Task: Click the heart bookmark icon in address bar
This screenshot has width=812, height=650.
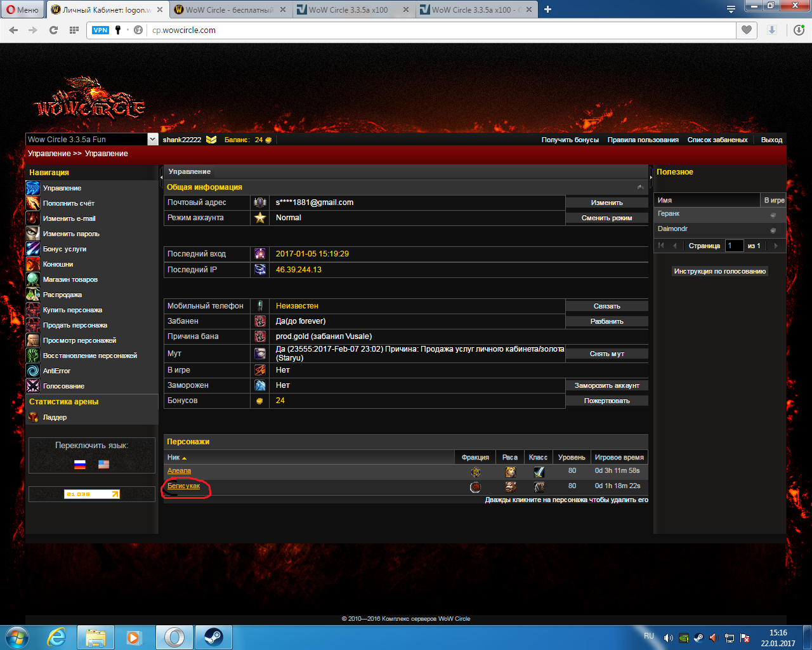Action: 746,30
